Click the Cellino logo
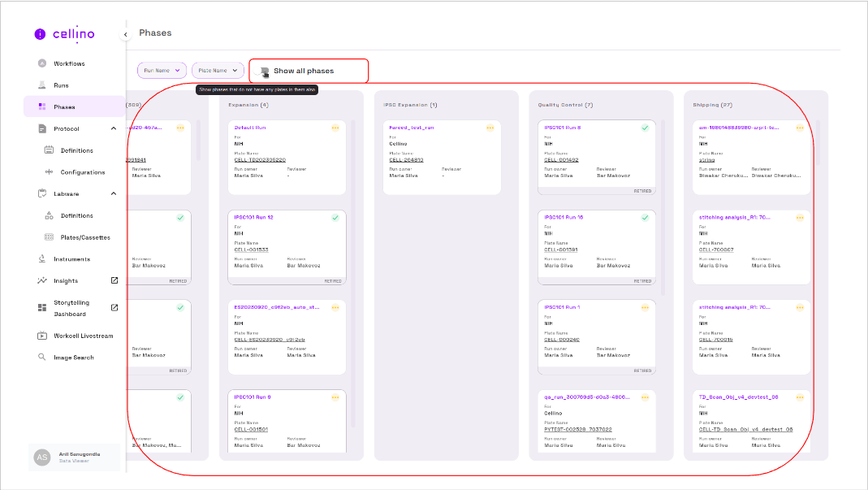This screenshot has height=490, width=868. click(65, 34)
